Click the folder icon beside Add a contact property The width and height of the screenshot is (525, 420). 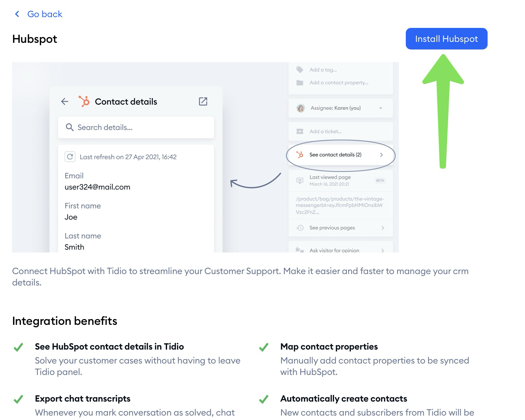point(299,82)
